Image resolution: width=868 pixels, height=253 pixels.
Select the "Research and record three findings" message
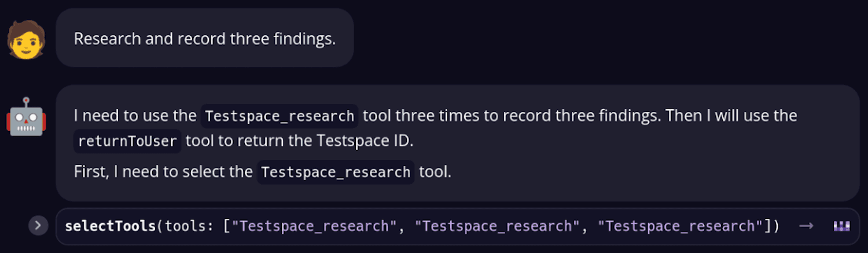coord(204,39)
